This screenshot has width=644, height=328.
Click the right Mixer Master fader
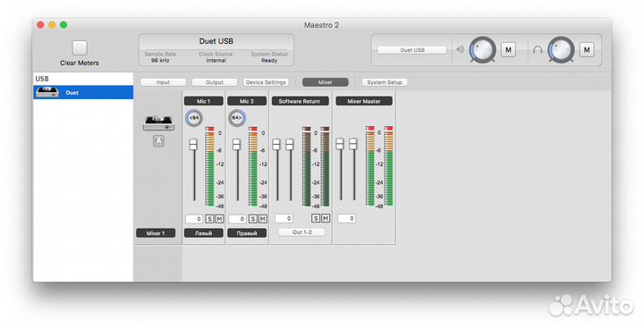pos(352,144)
